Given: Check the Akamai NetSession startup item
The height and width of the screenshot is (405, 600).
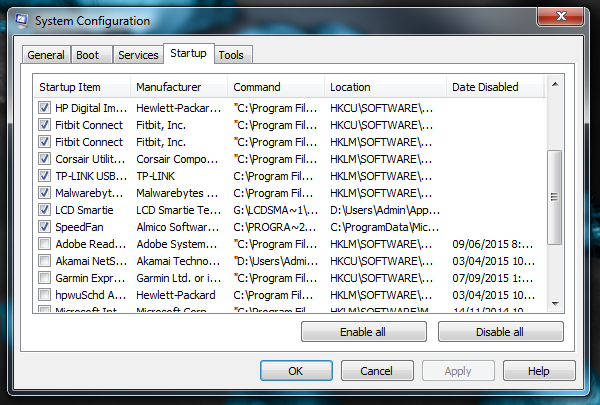Looking at the screenshot, I should pos(44,261).
